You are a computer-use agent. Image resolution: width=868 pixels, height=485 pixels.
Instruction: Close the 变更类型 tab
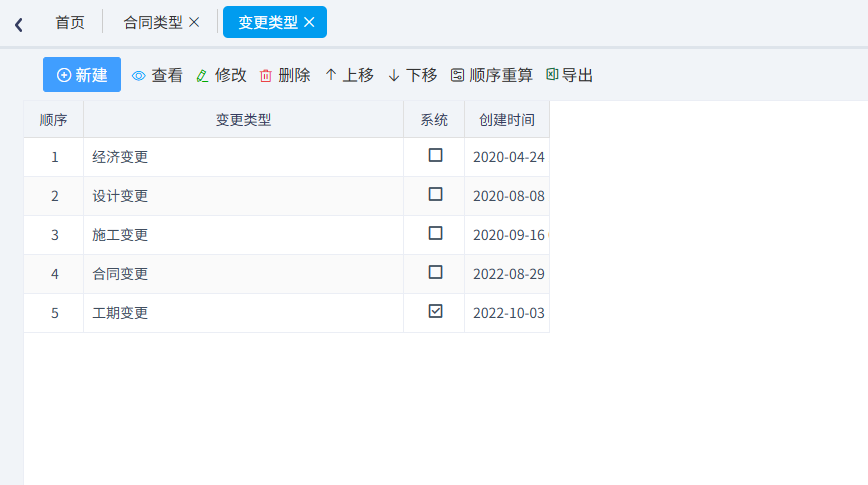coord(309,22)
